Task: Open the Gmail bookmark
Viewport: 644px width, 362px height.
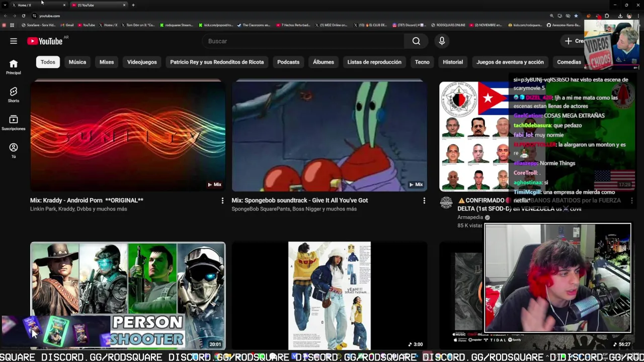Action: click(x=67, y=25)
